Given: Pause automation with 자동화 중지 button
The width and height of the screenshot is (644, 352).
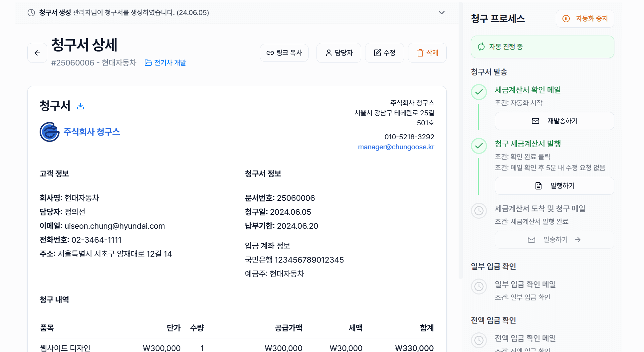Looking at the screenshot, I should (585, 19).
